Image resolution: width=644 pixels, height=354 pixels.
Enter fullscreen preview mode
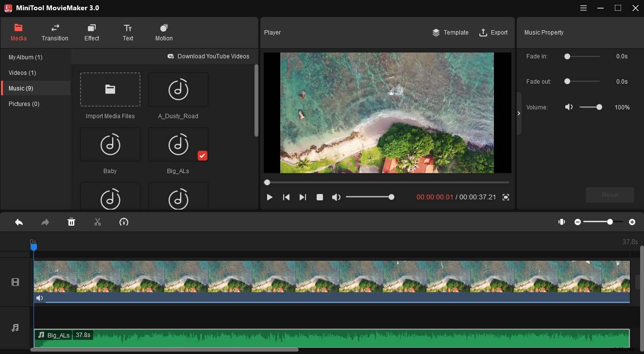pyautogui.click(x=506, y=197)
